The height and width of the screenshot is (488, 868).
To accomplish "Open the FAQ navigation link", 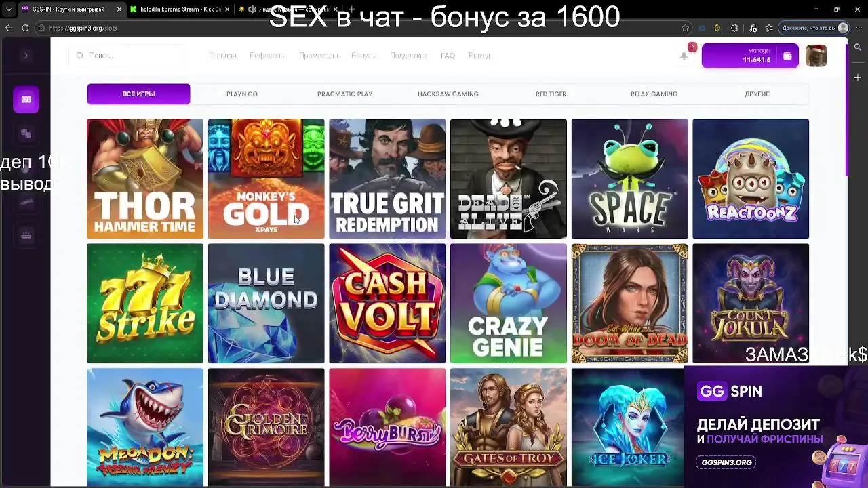I will pos(448,56).
